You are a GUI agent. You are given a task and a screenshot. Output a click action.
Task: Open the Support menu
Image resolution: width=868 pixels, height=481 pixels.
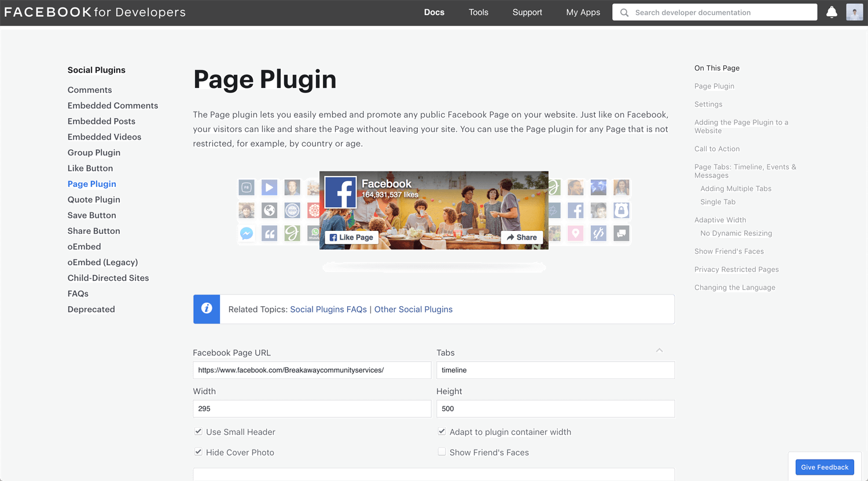527,12
